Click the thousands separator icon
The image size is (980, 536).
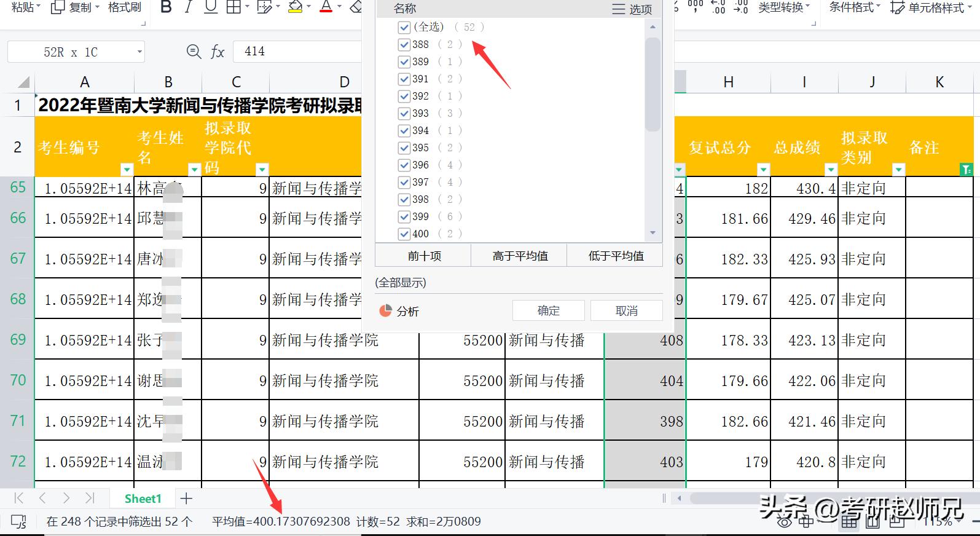point(696,6)
